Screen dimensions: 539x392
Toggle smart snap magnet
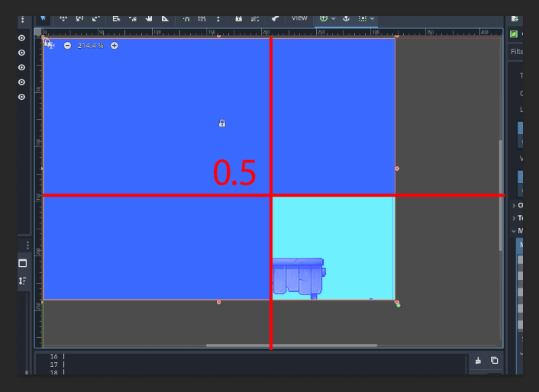[x=186, y=19]
